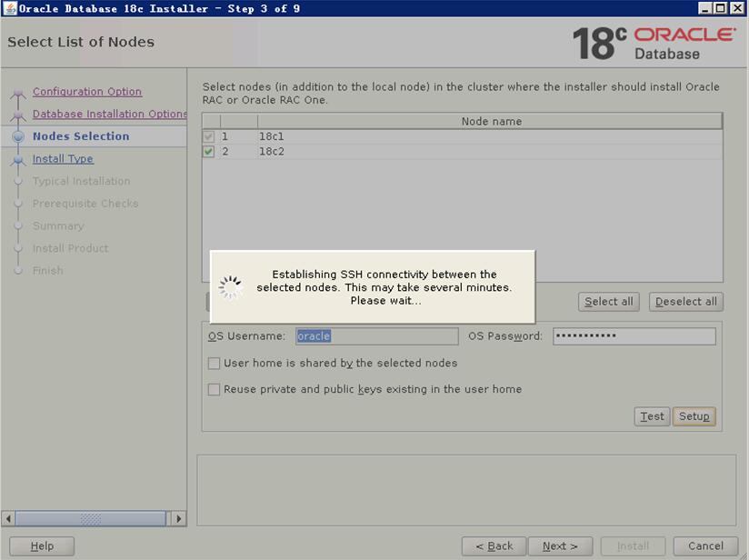The image size is (749, 560).
Task: Focus the OS Password field
Action: point(634,335)
